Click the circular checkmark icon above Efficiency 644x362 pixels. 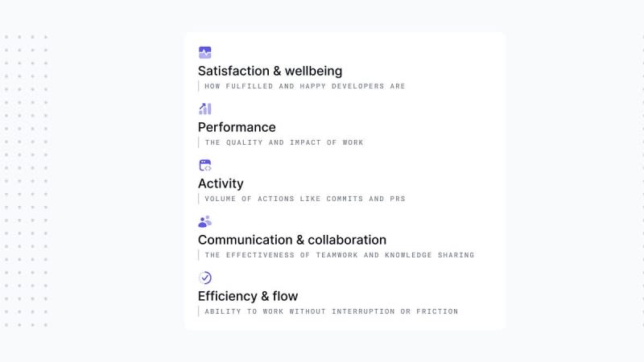[x=205, y=278]
